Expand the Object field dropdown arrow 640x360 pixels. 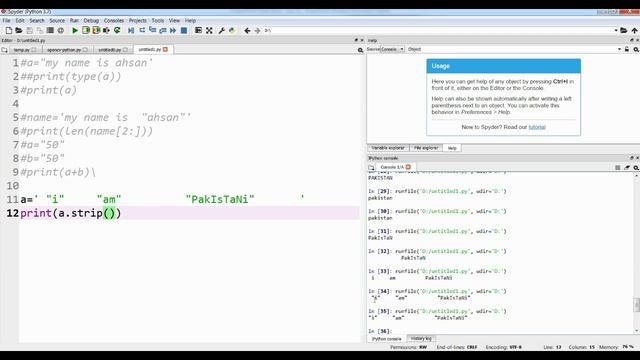click(x=619, y=49)
